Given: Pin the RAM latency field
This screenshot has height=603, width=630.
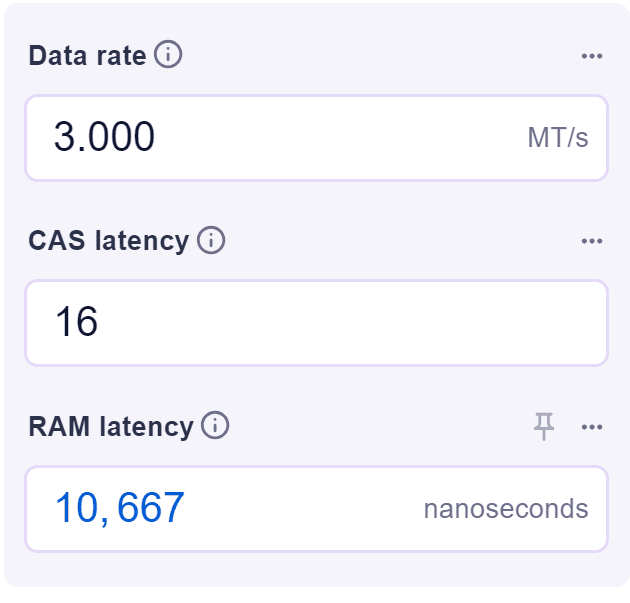Looking at the screenshot, I should point(544,426).
